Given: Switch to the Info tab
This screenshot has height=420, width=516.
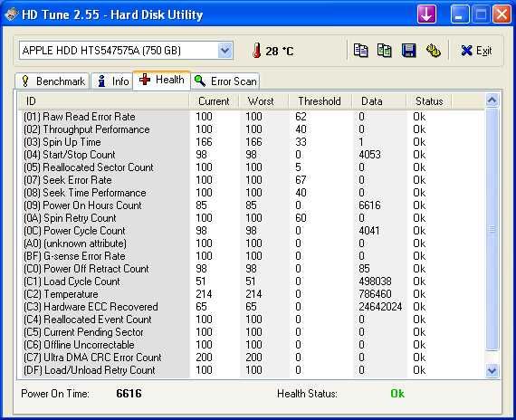Looking at the screenshot, I should [112, 81].
